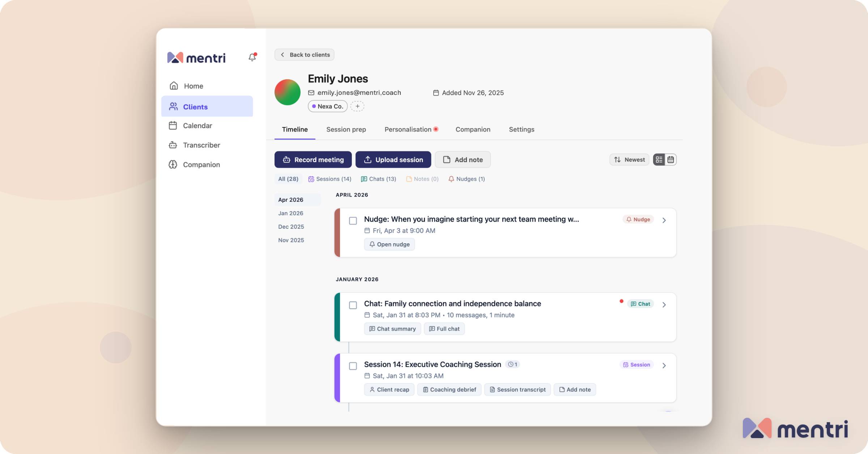
Task: Open the Newest sort dropdown
Action: click(629, 160)
